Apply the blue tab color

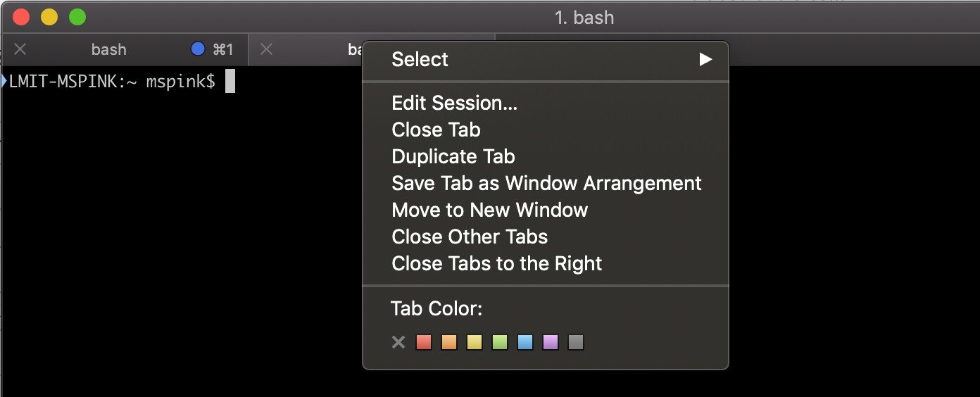[525, 343]
